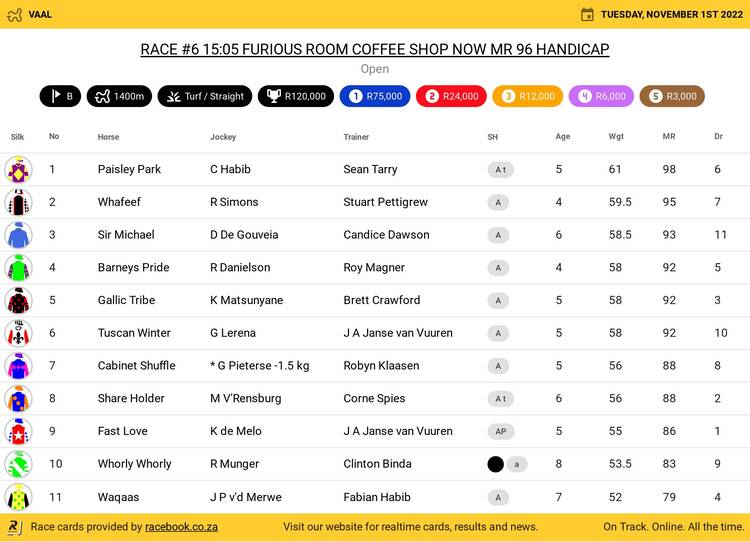Screen dimensions: 750x542
Task: Click the MR column header
Action: (x=668, y=137)
